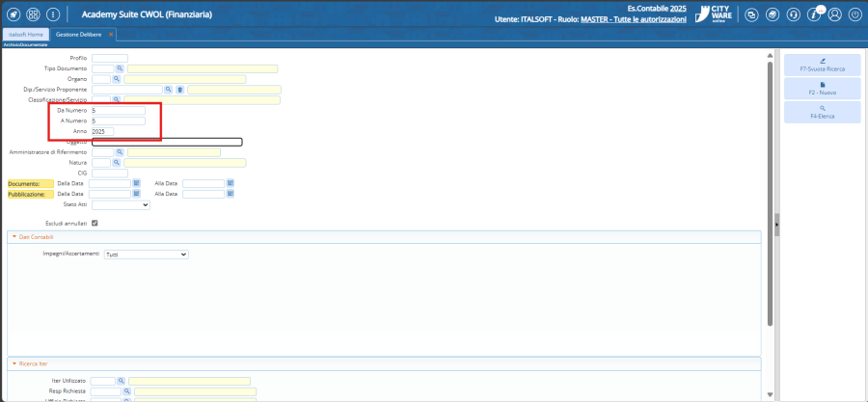Click the F7-Svuota Ricerca button
Viewport: 868px width, 402px height.
tap(822, 66)
